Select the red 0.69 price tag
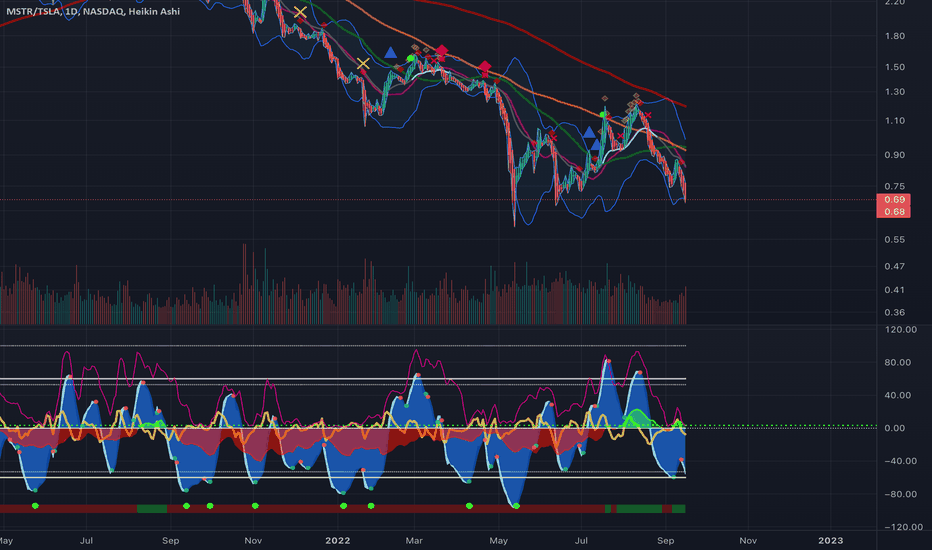Screen dimensions: 932x550 [x=893, y=200]
